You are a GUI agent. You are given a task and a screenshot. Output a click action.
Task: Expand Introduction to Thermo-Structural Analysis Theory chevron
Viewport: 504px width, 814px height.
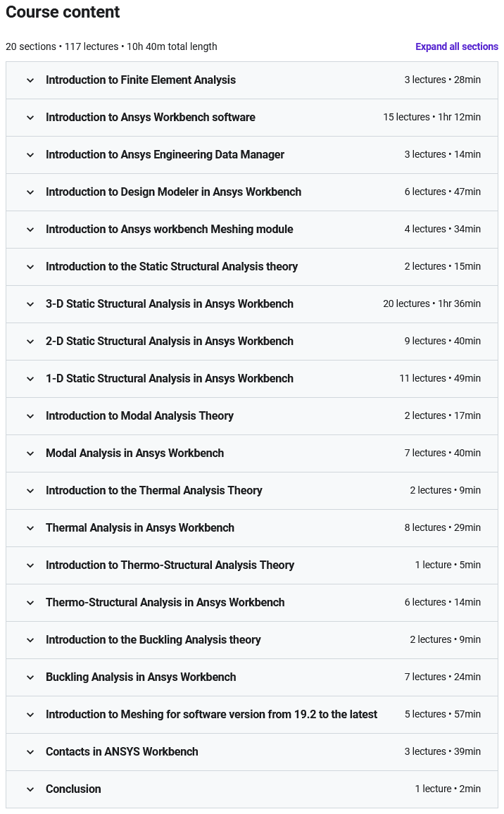(x=30, y=565)
